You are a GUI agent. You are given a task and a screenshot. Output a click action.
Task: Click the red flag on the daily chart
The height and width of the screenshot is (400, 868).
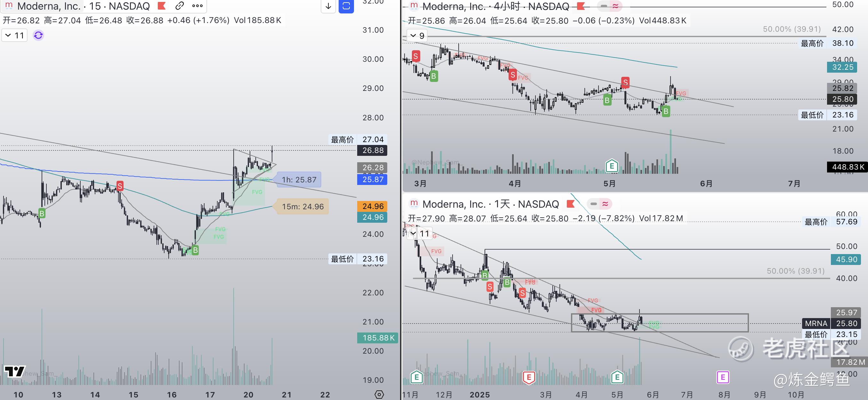[570, 204]
